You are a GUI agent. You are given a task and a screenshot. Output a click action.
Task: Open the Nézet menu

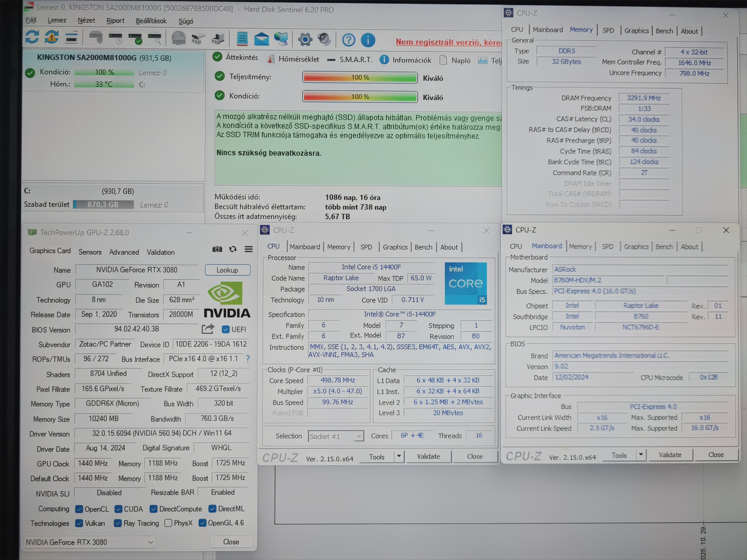[86, 20]
